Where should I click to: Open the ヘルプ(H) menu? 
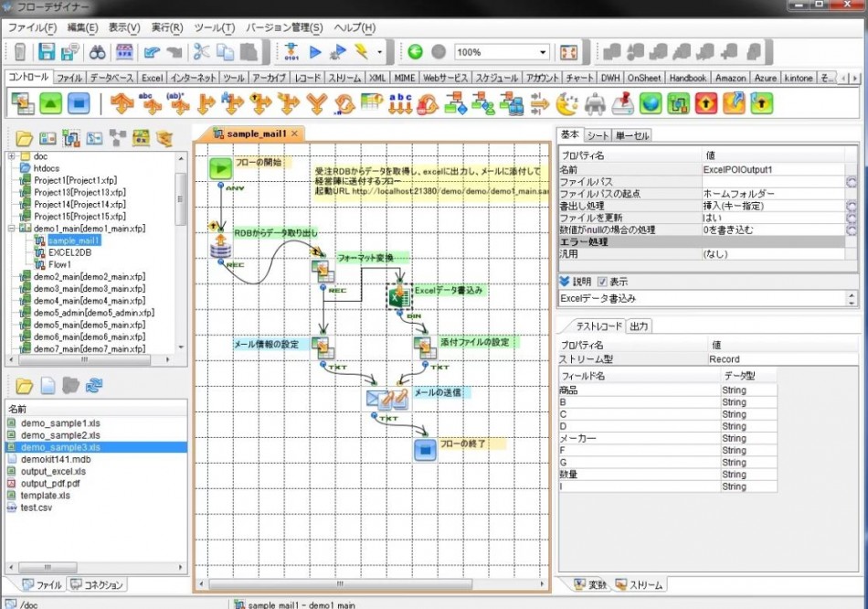[x=355, y=27]
